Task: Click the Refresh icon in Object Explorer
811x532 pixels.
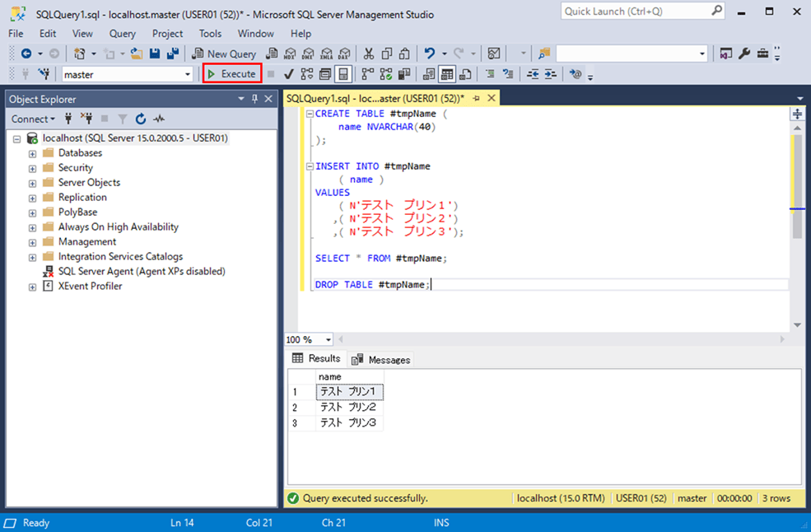Action: pyautogui.click(x=141, y=119)
